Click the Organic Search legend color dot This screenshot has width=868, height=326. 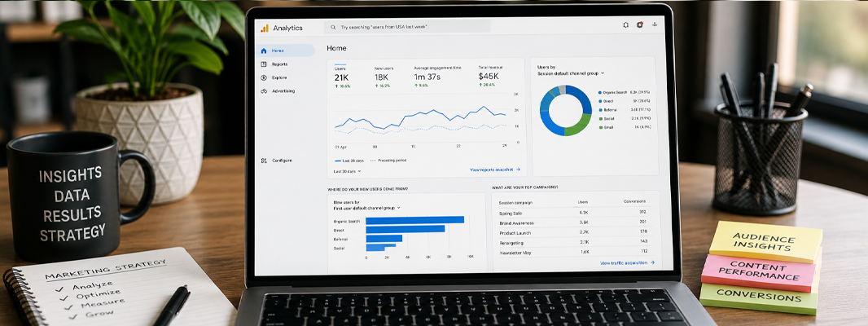[x=599, y=92]
